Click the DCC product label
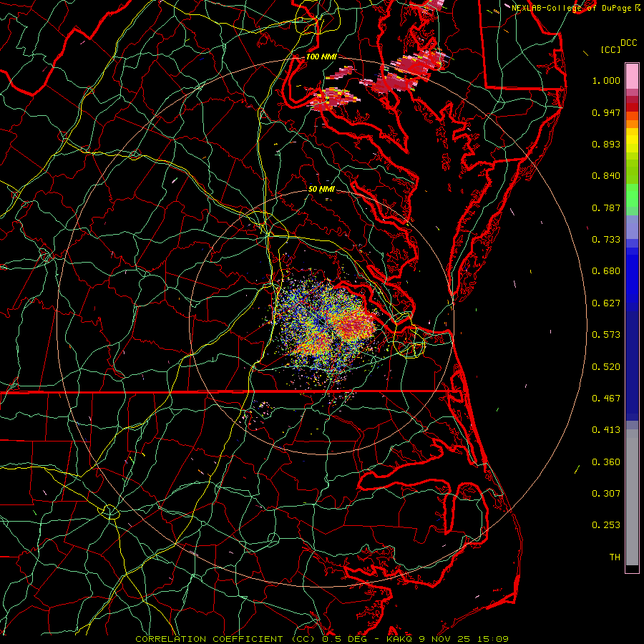This screenshot has height=644, width=644. tap(628, 43)
